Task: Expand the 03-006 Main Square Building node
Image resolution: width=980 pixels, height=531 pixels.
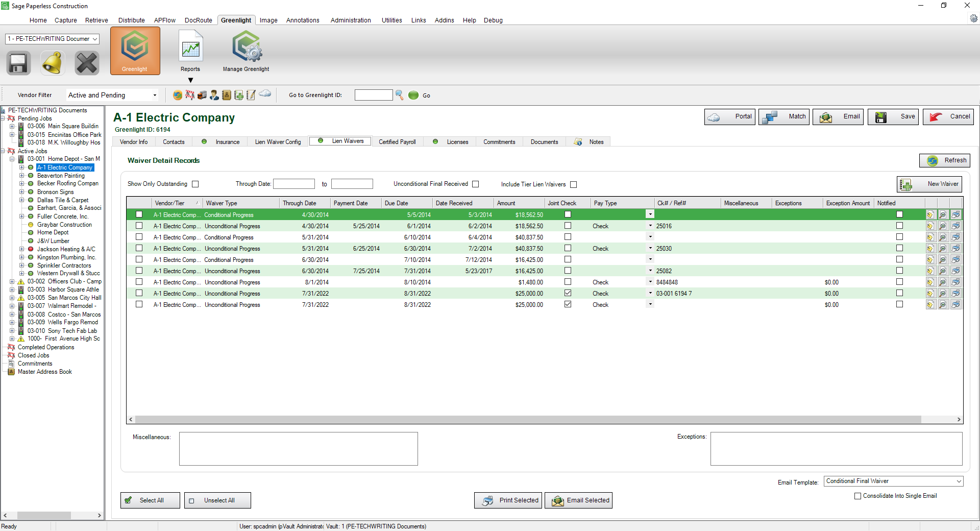Action: click(x=12, y=126)
